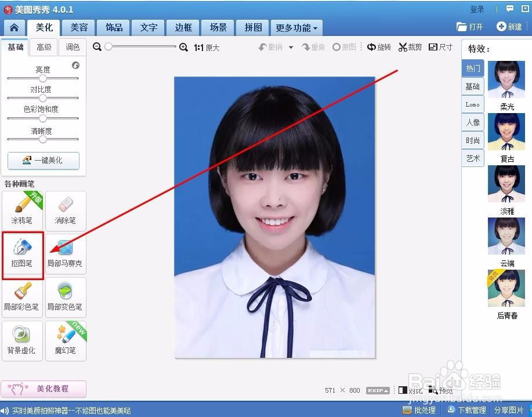Open the undo history dropdown arrow beside 撤销
Viewport: 532px width, 417px height.
[291, 48]
